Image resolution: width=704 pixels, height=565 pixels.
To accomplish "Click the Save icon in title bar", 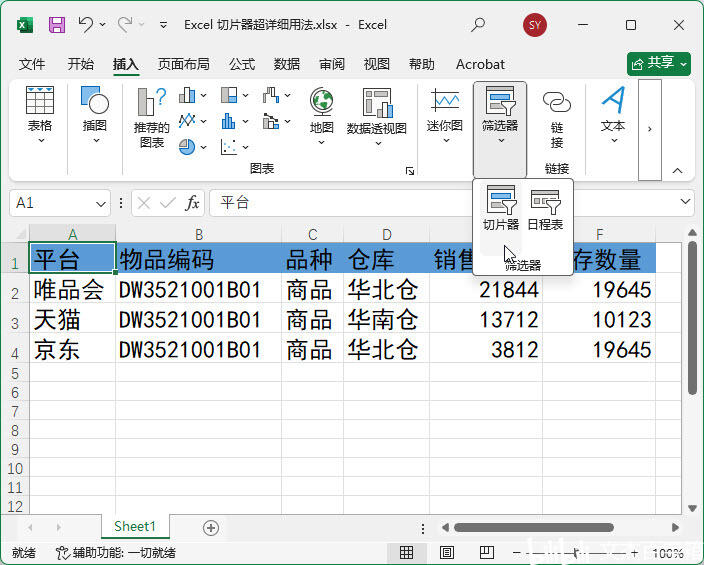I will point(57,24).
